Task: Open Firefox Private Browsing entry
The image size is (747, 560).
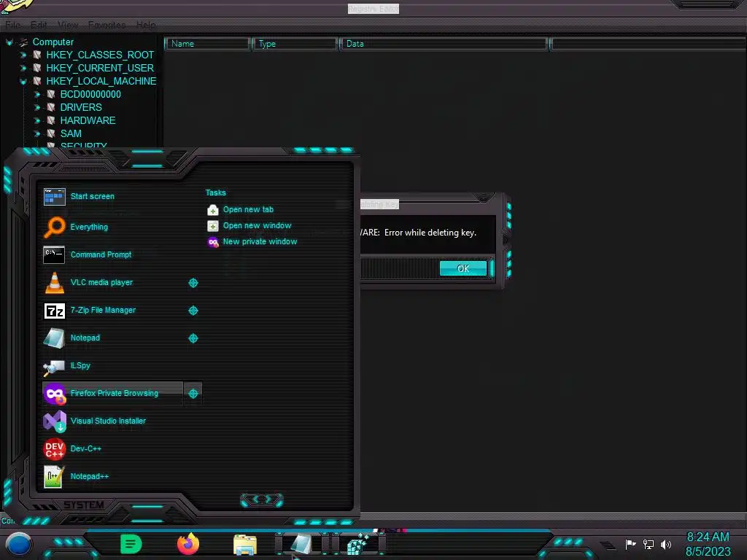Action: [x=113, y=393]
